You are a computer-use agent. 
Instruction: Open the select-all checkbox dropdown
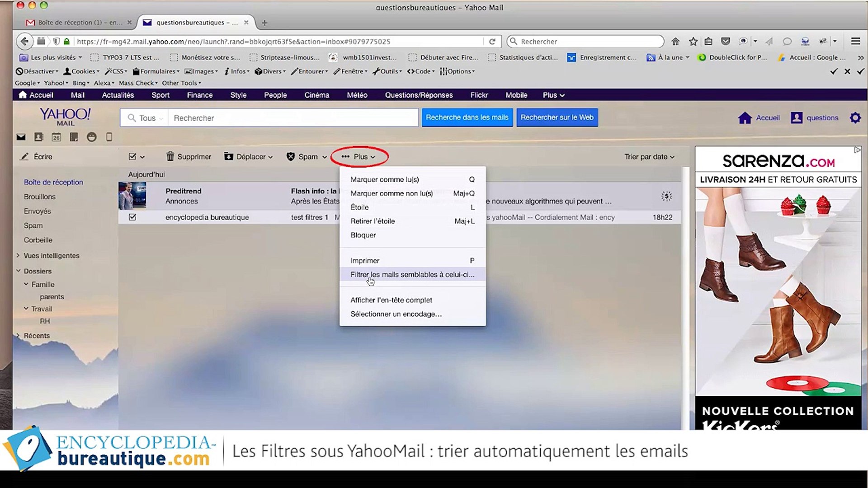click(x=137, y=157)
